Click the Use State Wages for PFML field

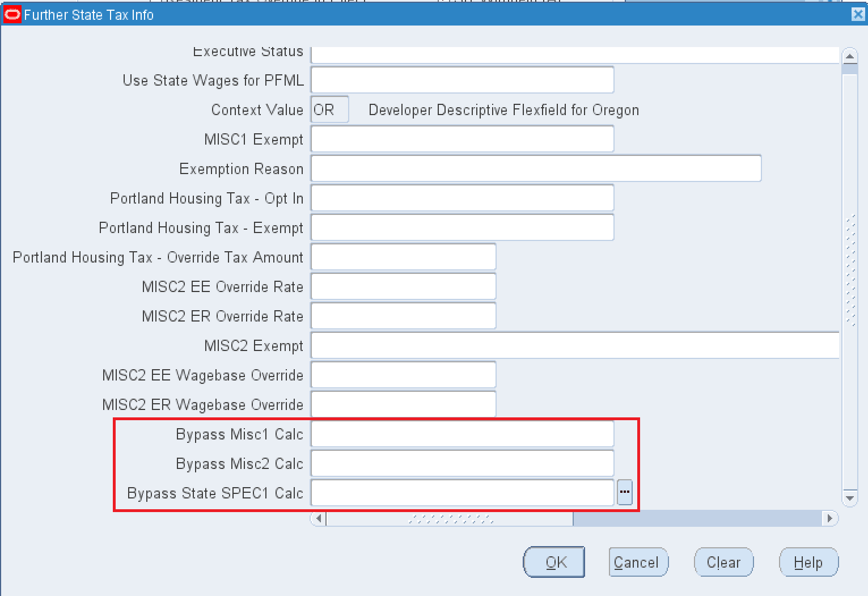point(461,79)
